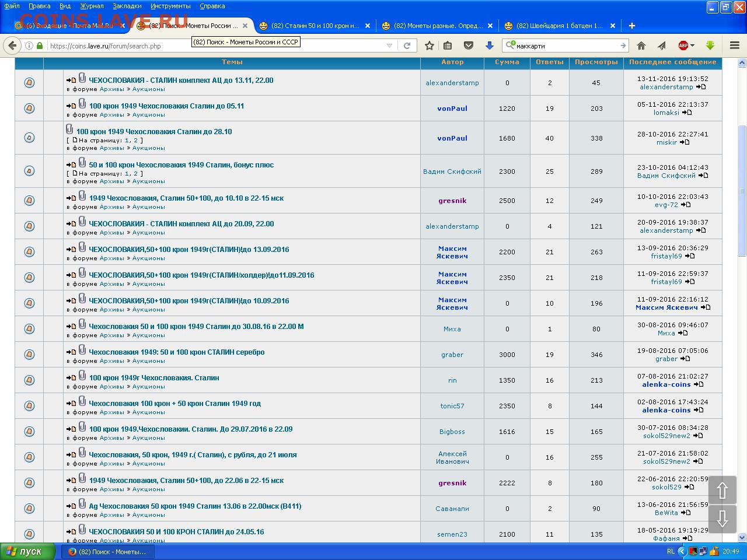Viewport: 747px width, 560px height.
Task: Open downloads with the blue arrow icon
Action: tap(490, 45)
